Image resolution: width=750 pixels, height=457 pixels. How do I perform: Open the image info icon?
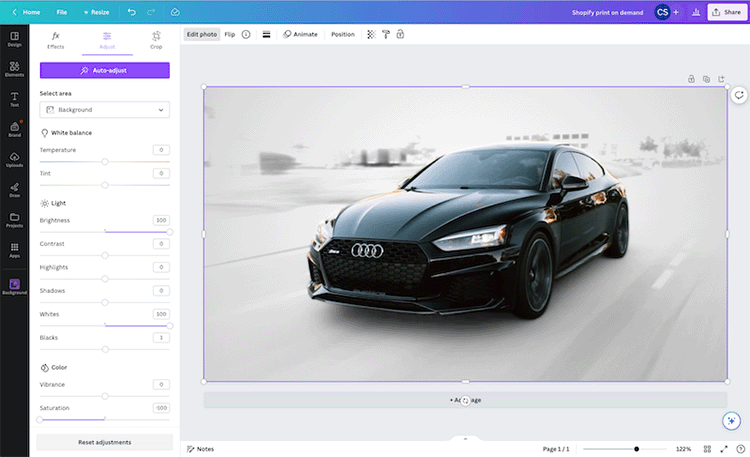pyautogui.click(x=246, y=34)
